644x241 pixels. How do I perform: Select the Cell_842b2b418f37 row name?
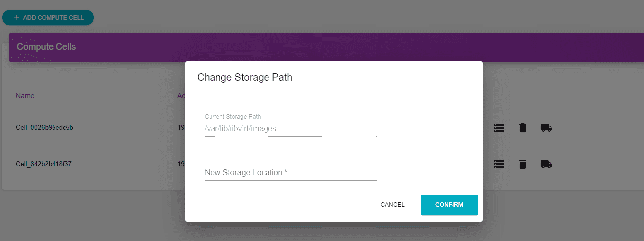coord(44,164)
